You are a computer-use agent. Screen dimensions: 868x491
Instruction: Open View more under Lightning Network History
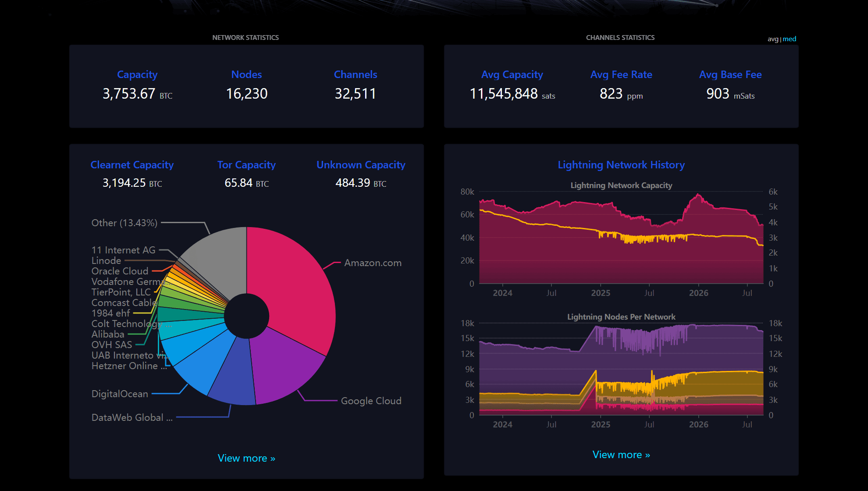pos(621,455)
